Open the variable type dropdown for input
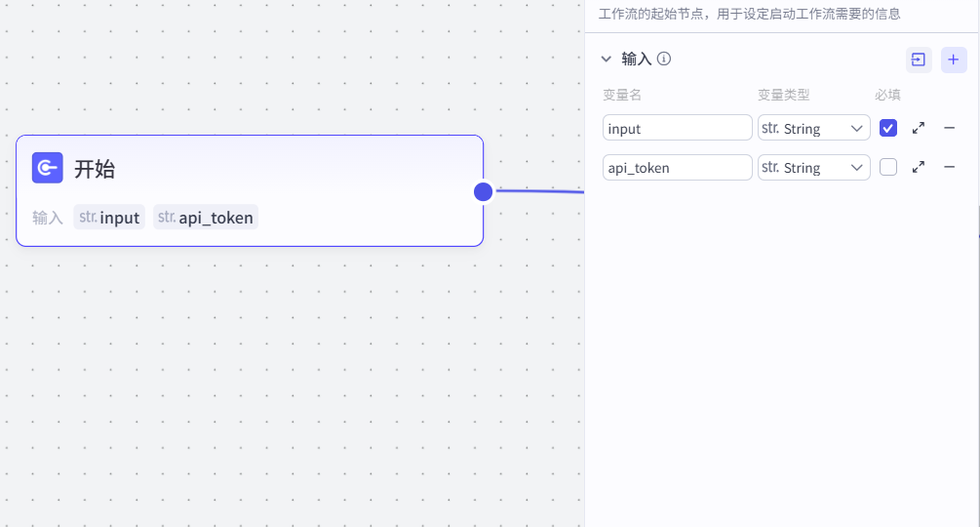The height and width of the screenshot is (527, 980). pyautogui.click(x=813, y=128)
